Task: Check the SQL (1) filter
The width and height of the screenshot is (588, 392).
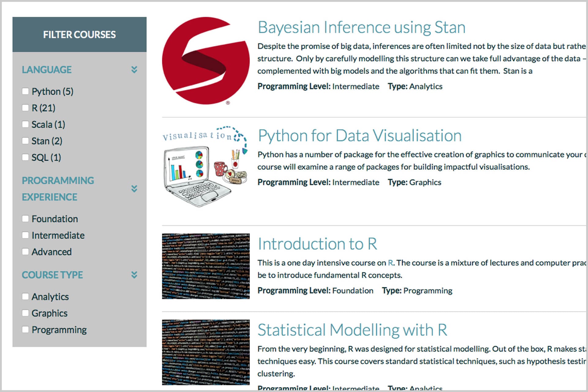Action: (25, 157)
